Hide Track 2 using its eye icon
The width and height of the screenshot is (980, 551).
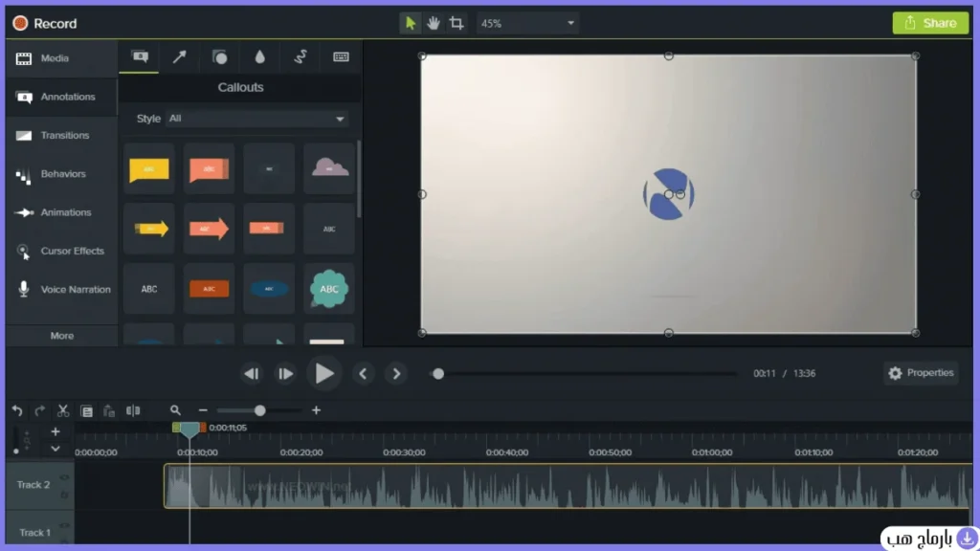[x=64, y=477]
